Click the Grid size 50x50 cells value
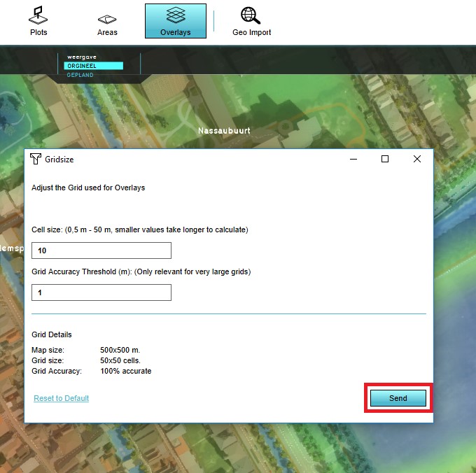The width and height of the screenshot is (476, 473). pyautogui.click(x=120, y=360)
